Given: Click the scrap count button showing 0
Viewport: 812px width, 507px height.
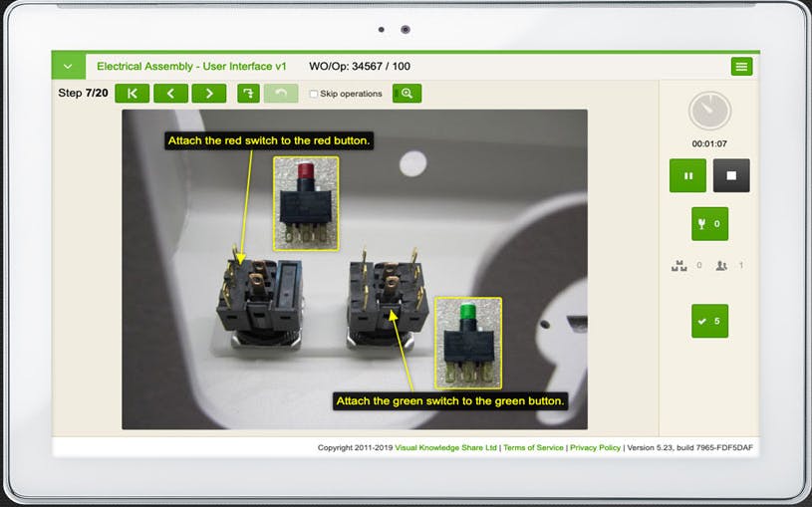Looking at the screenshot, I should (709, 224).
